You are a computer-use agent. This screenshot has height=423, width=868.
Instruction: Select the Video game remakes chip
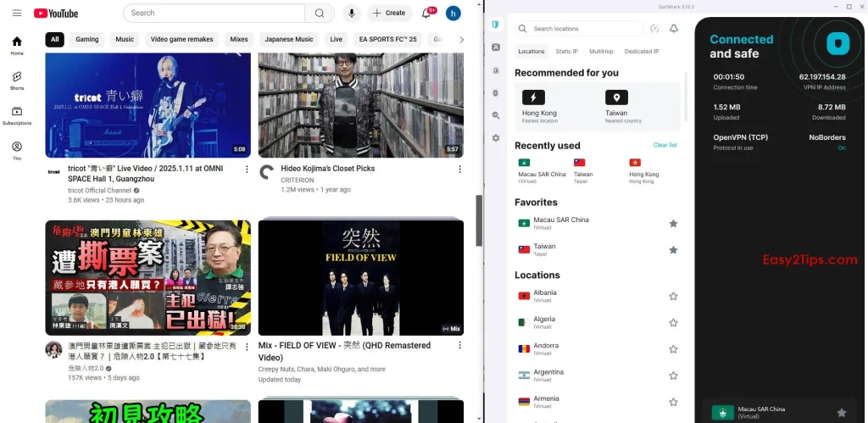(181, 39)
